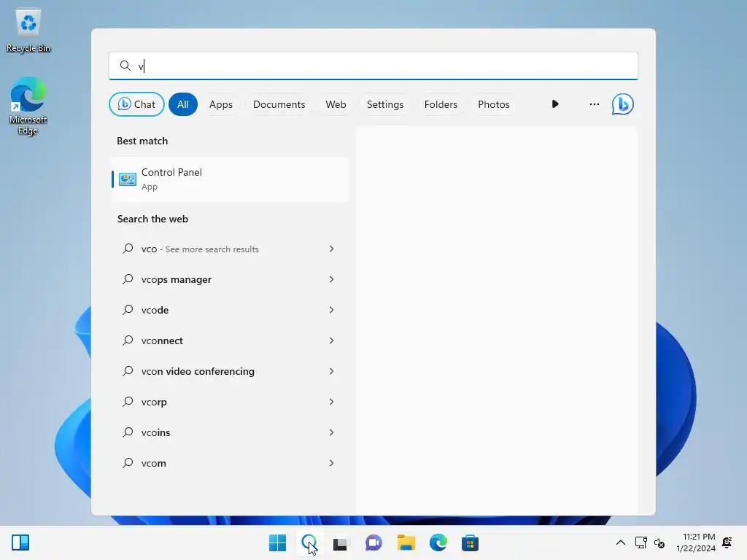Click the taskbar Search icon

[309, 542]
